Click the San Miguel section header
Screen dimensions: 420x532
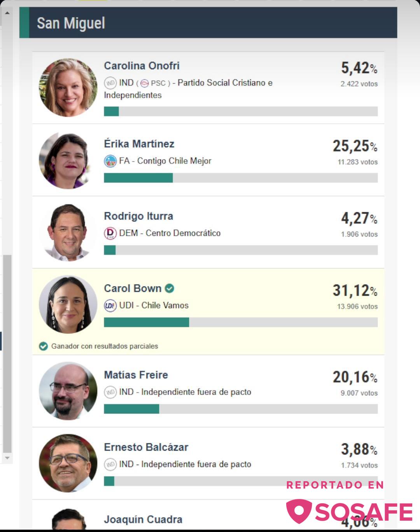click(208, 23)
